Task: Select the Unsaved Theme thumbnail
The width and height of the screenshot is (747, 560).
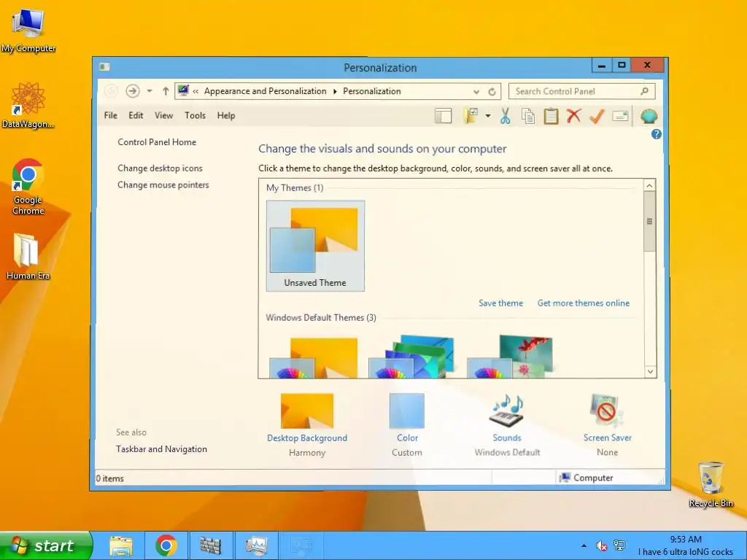Action: tap(315, 246)
